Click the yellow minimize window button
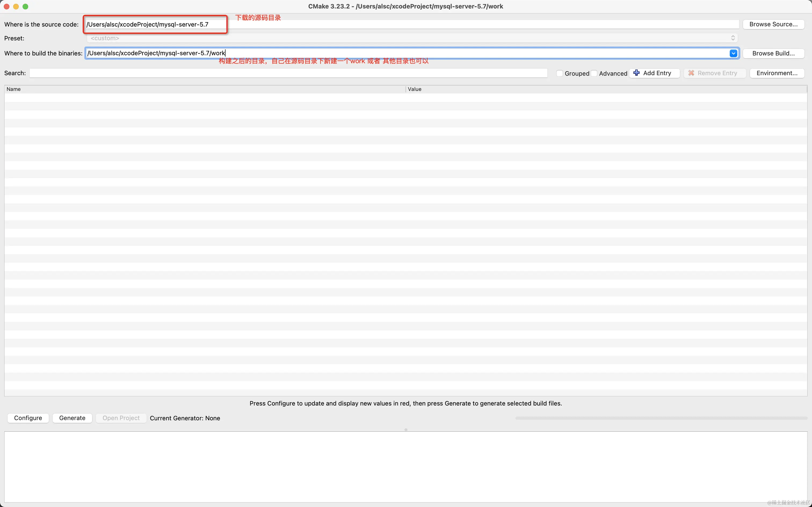 click(x=16, y=6)
